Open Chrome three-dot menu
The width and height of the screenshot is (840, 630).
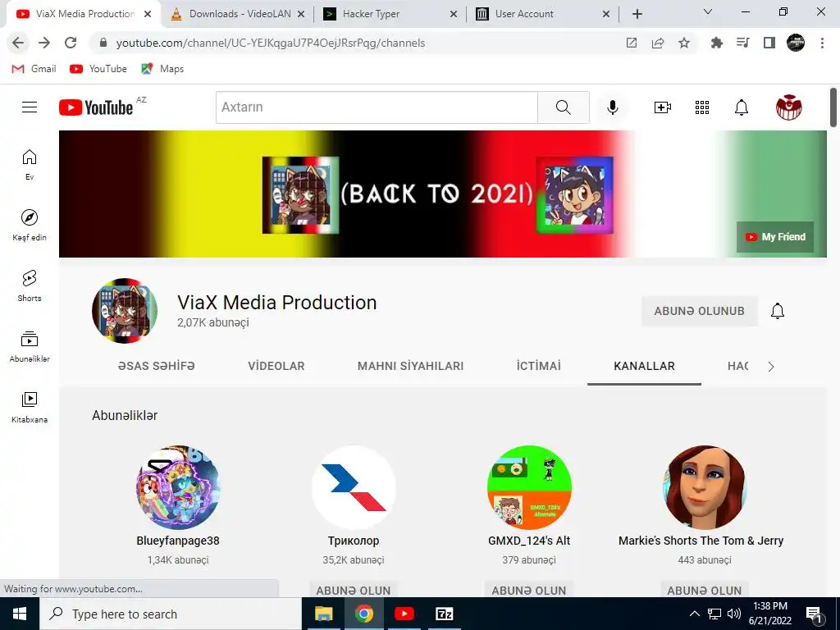[822, 43]
